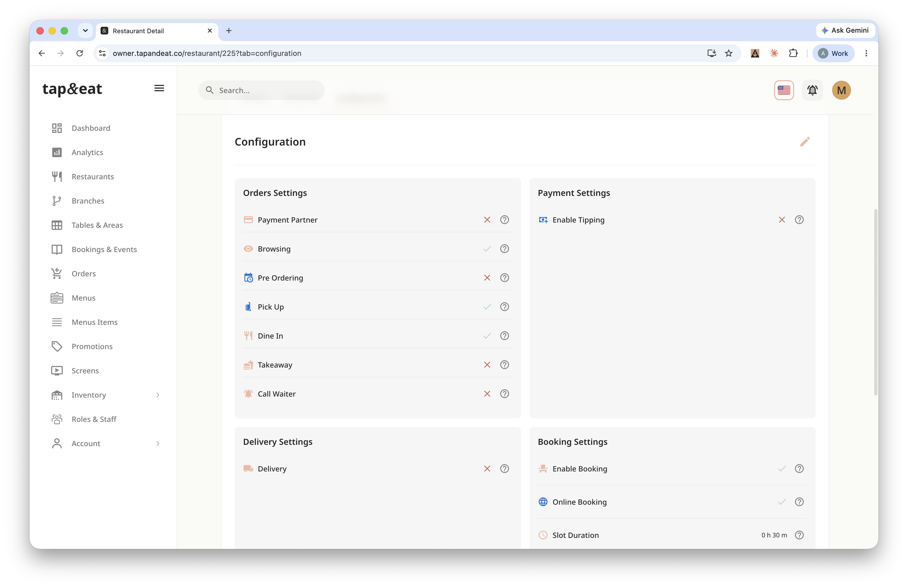This screenshot has height=588, width=908.
Task: Click help icon for Call Waiter
Action: 504,394
